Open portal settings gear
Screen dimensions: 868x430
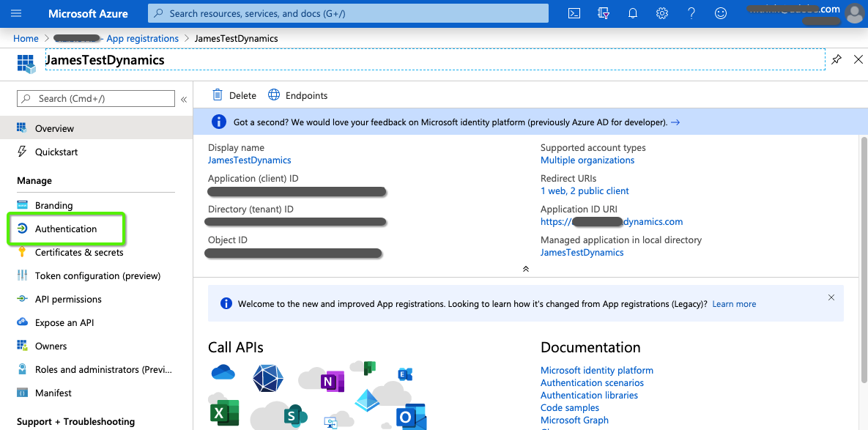click(x=662, y=13)
